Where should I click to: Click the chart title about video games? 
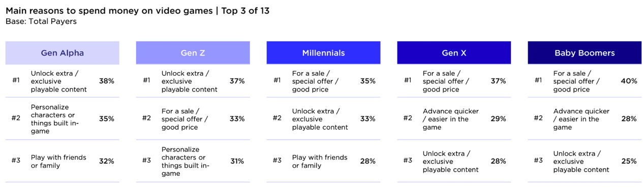click(137, 11)
